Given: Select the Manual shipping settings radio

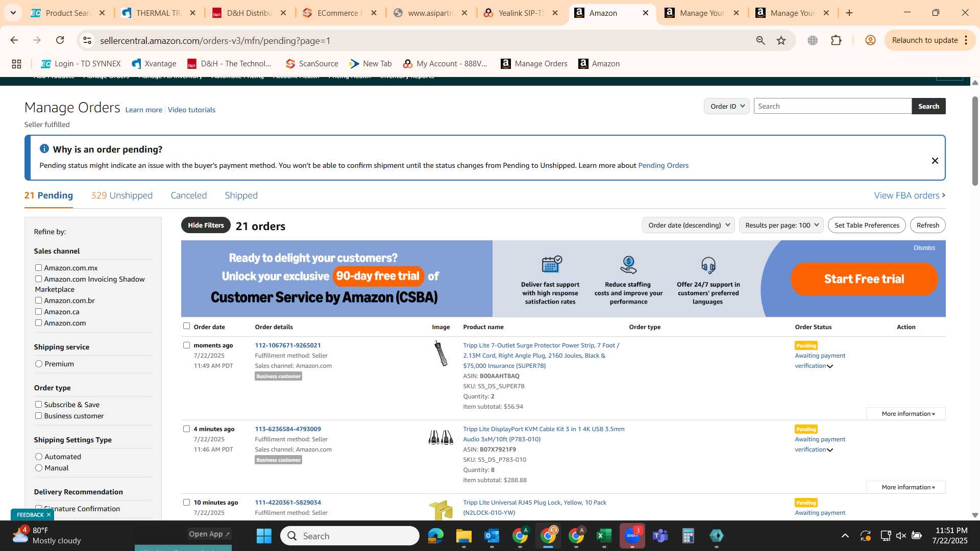Looking at the screenshot, I should (x=39, y=468).
